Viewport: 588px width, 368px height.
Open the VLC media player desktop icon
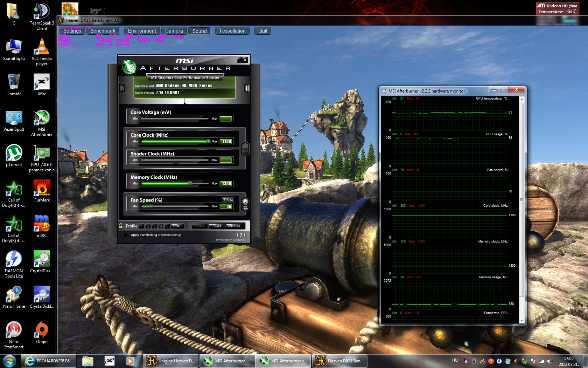42,52
